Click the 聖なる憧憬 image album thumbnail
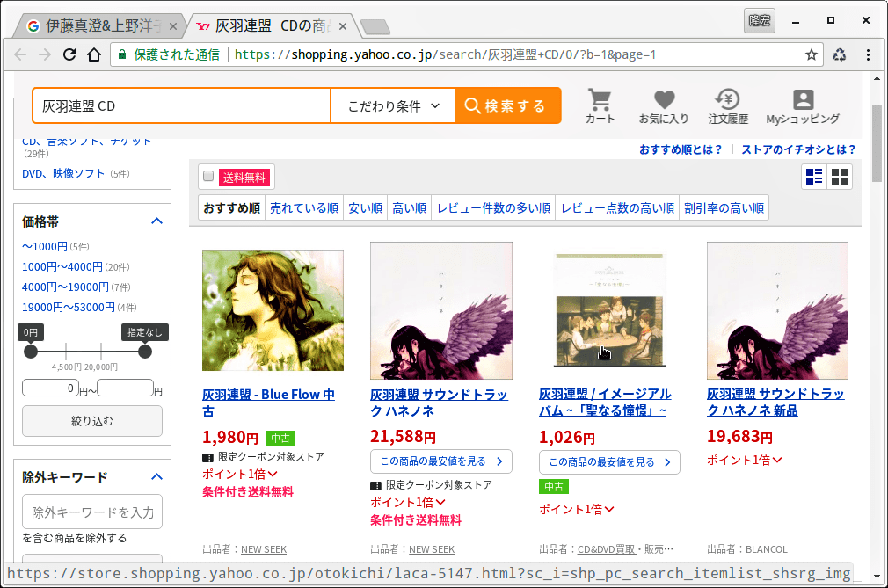The width and height of the screenshot is (888, 588). pos(610,310)
